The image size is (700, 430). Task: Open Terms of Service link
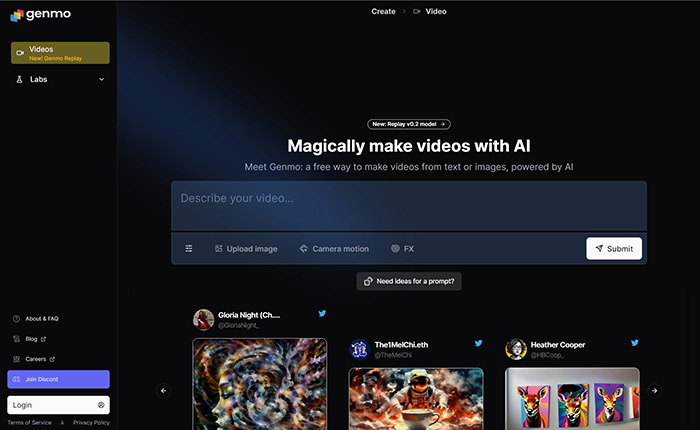29,422
